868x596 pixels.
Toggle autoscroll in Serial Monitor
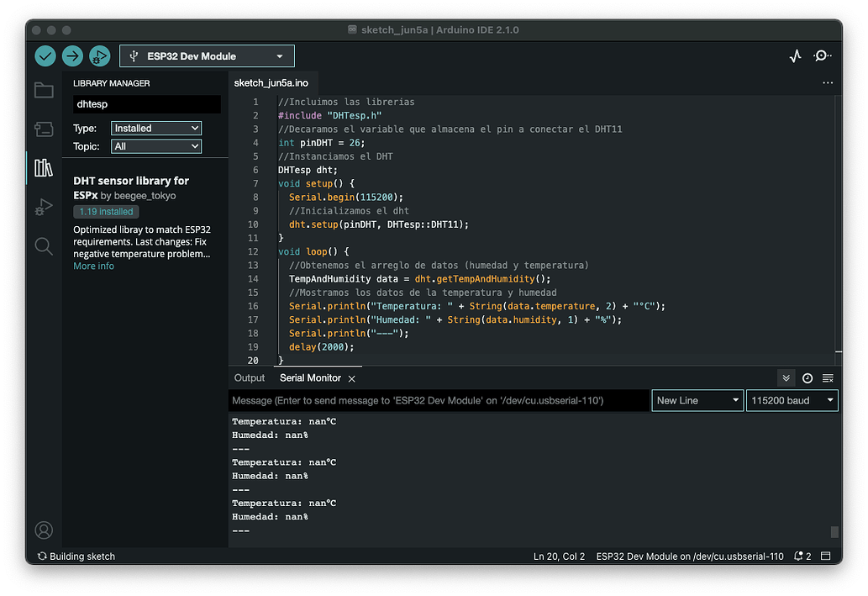click(x=786, y=378)
